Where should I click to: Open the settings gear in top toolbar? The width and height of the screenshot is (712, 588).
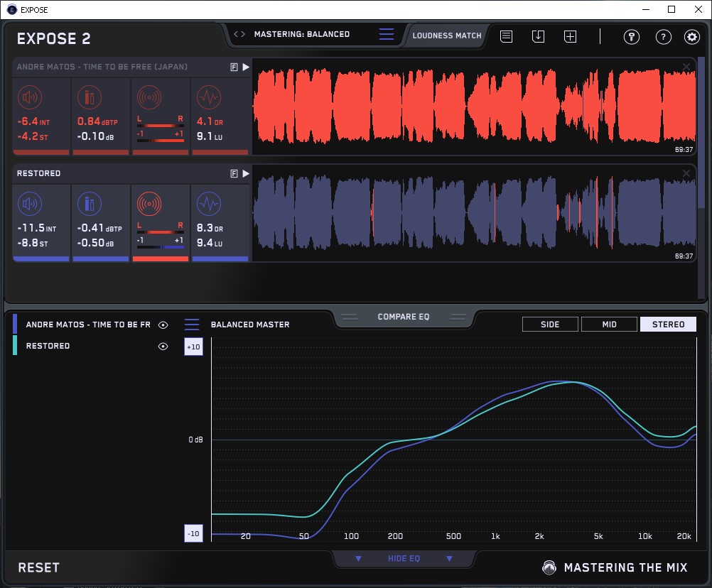(x=691, y=37)
